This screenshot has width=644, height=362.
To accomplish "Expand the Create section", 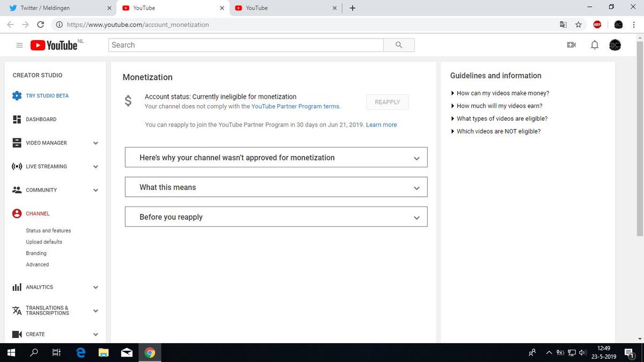I will pyautogui.click(x=96, y=335).
